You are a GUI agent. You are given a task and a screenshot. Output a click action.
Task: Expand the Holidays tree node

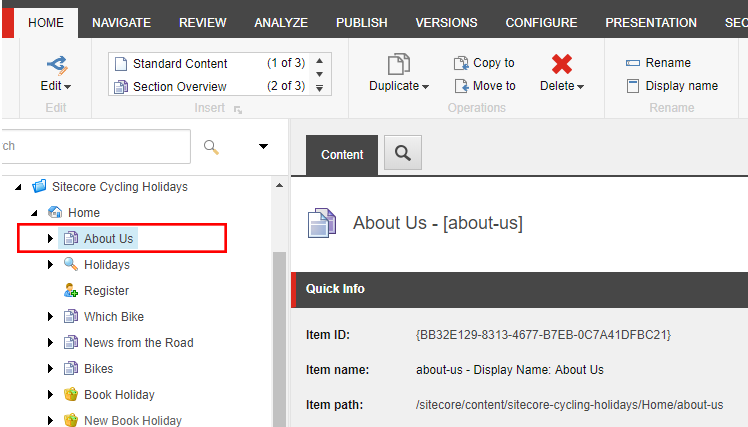(50, 264)
